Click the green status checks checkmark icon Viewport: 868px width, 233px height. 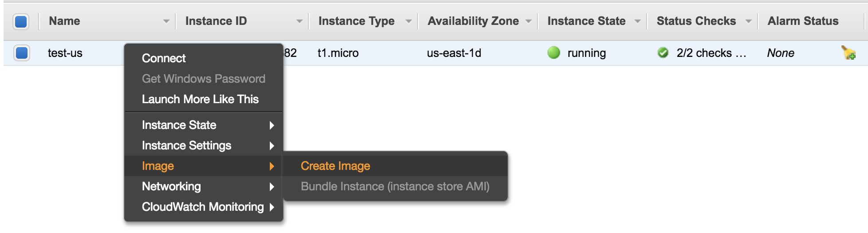click(663, 52)
